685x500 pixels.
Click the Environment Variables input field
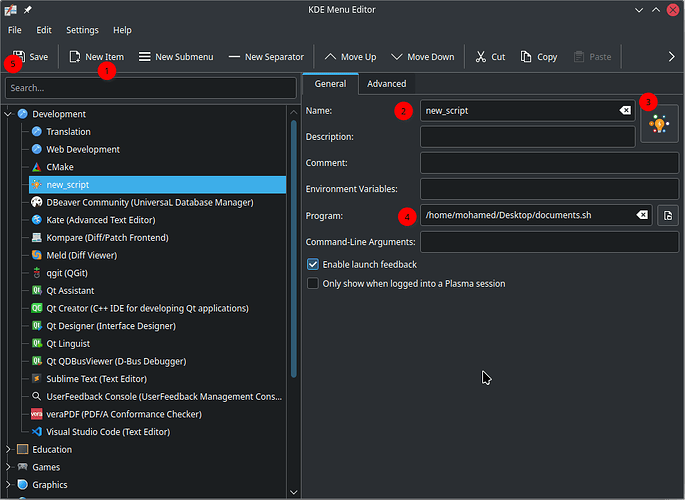tap(550, 189)
